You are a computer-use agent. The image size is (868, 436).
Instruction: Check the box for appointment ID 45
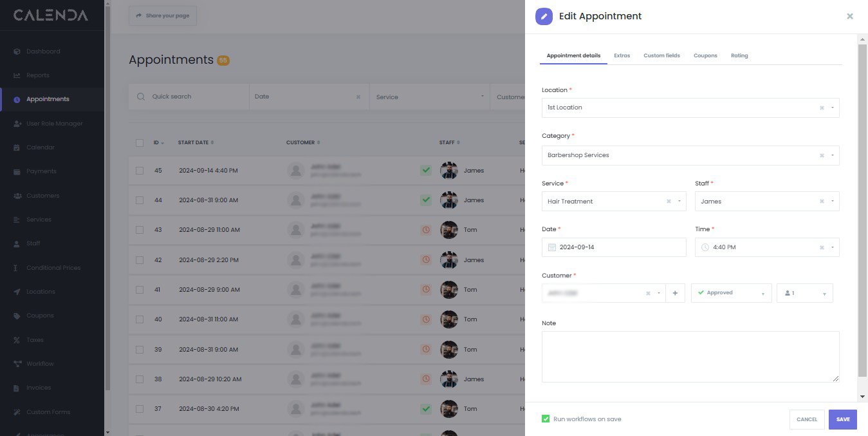pyautogui.click(x=140, y=171)
